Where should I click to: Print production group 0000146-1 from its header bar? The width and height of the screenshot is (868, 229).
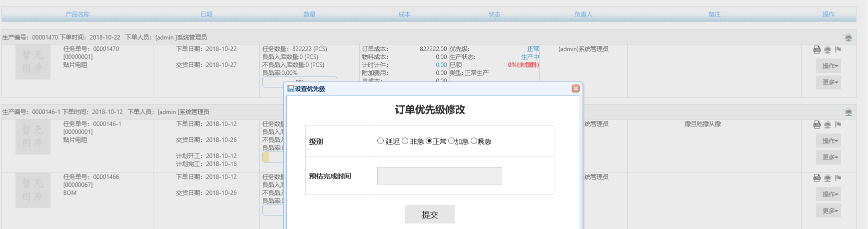click(848, 112)
